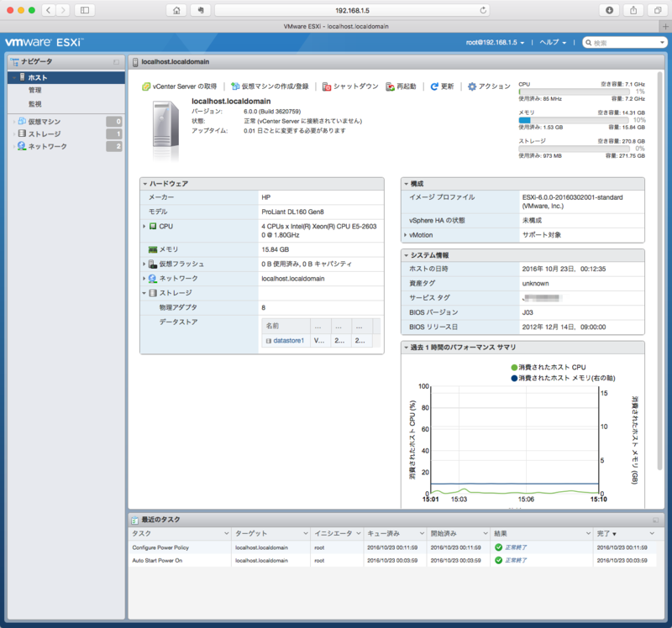Collapse the ストレージ hardware row

click(144, 293)
